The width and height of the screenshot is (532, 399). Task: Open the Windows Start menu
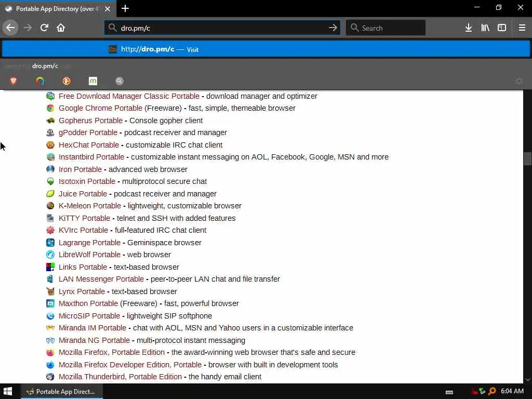point(8,392)
